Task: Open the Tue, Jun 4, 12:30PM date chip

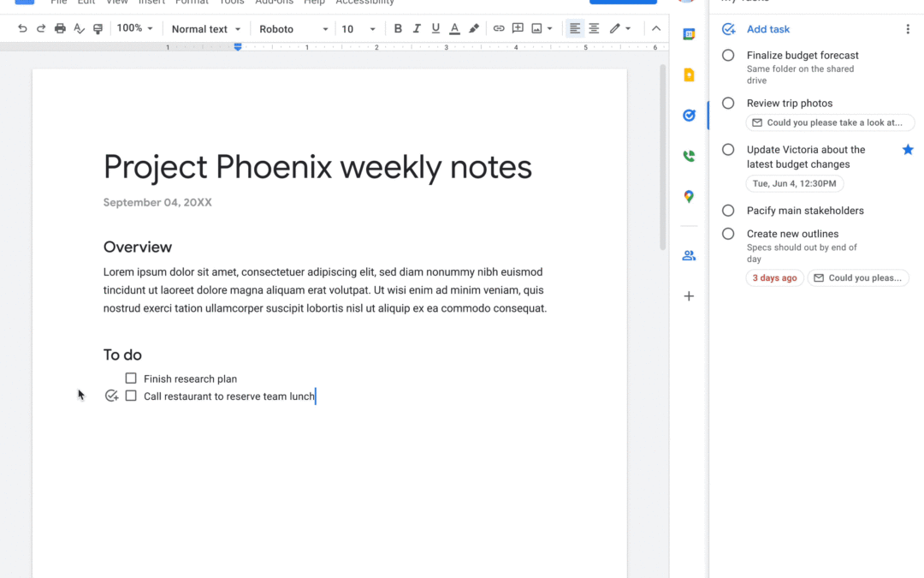Action: point(794,183)
